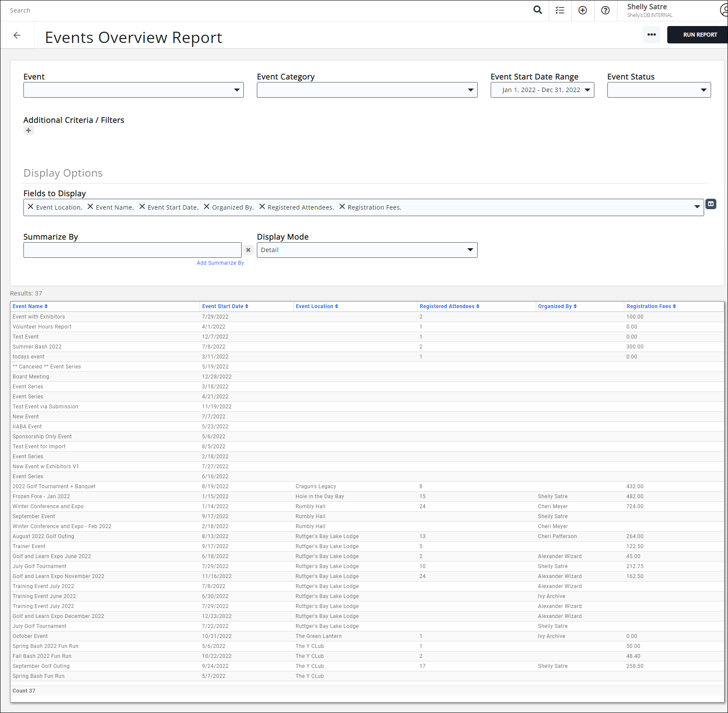Open the task list icon
Viewport: 728px width, 713px height.
point(560,10)
